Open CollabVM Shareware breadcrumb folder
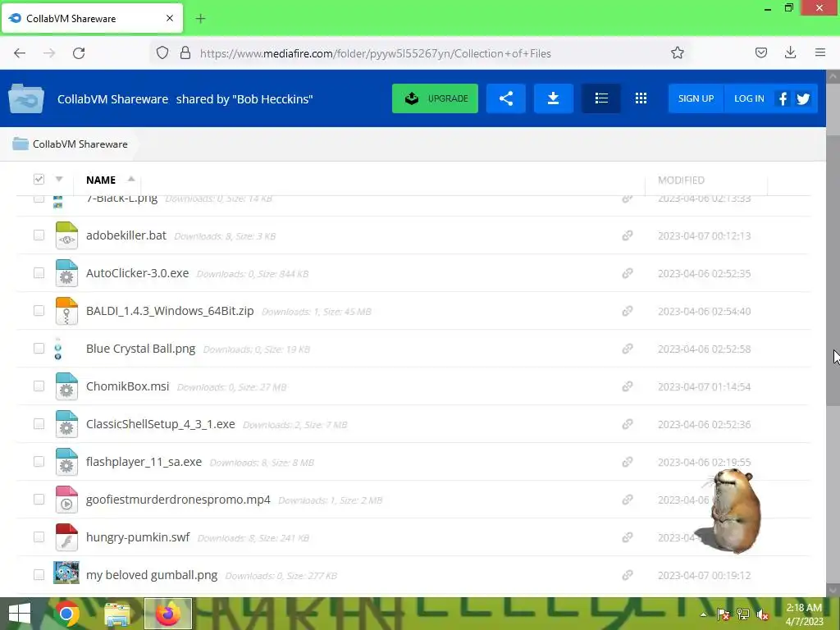840x630 pixels. 80,144
